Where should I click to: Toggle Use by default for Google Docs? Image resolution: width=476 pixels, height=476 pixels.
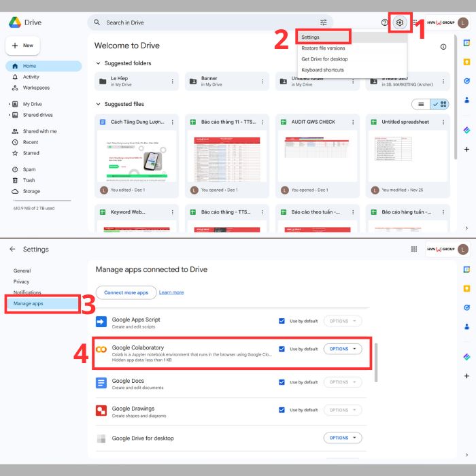[282, 382]
